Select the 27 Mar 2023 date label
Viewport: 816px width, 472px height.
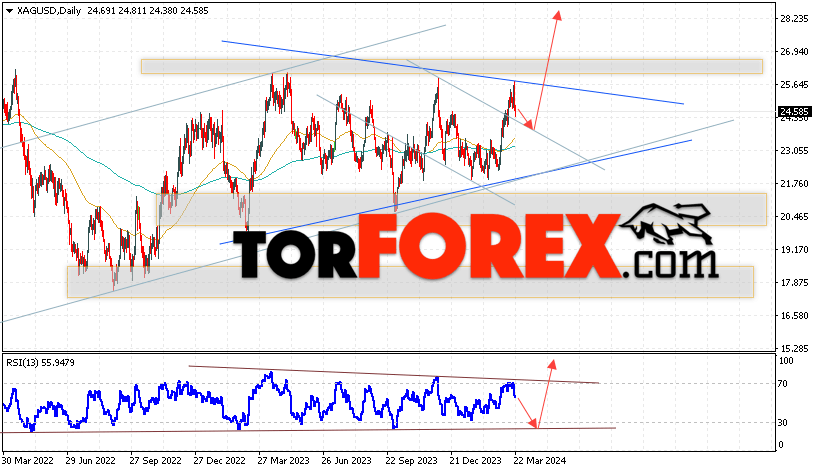(284, 461)
